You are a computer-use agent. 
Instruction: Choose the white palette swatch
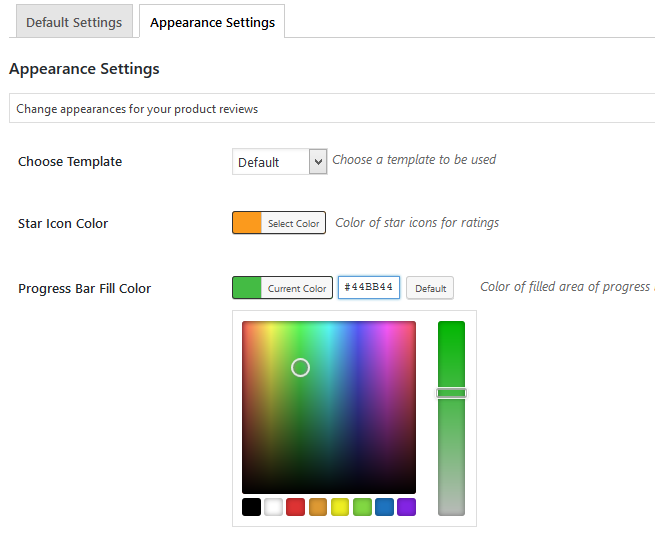pyautogui.click(x=274, y=507)
